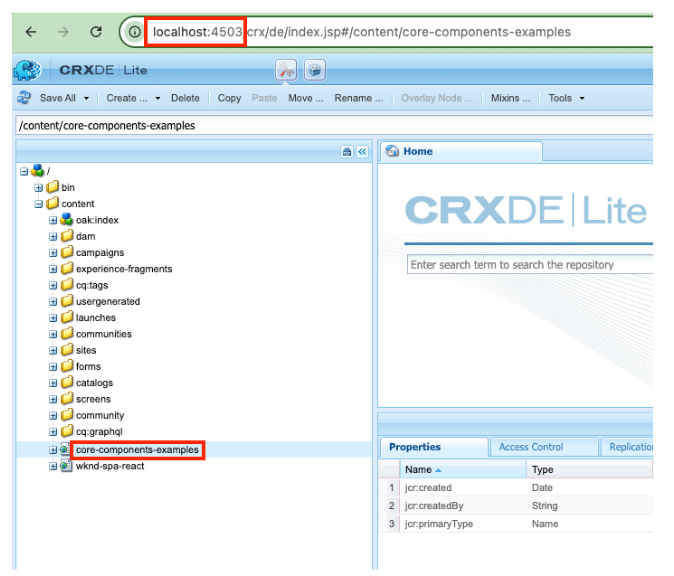The height and width of the screenshot is (576, 674).
Task: Click the bin folder icon
Action: [52, 187]
